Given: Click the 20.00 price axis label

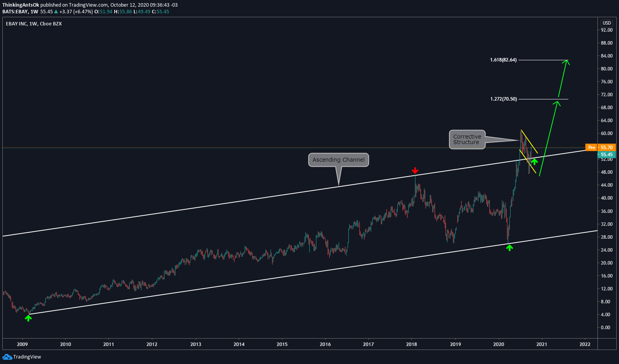Looking at the screenshot, I should pyautogui.click(x=606, y=263).
